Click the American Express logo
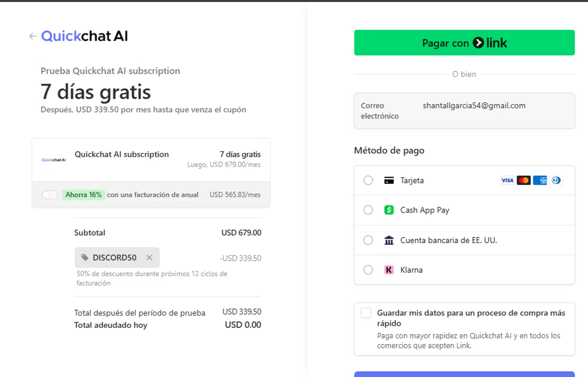 pyautogui.click(x=540, y=180)
